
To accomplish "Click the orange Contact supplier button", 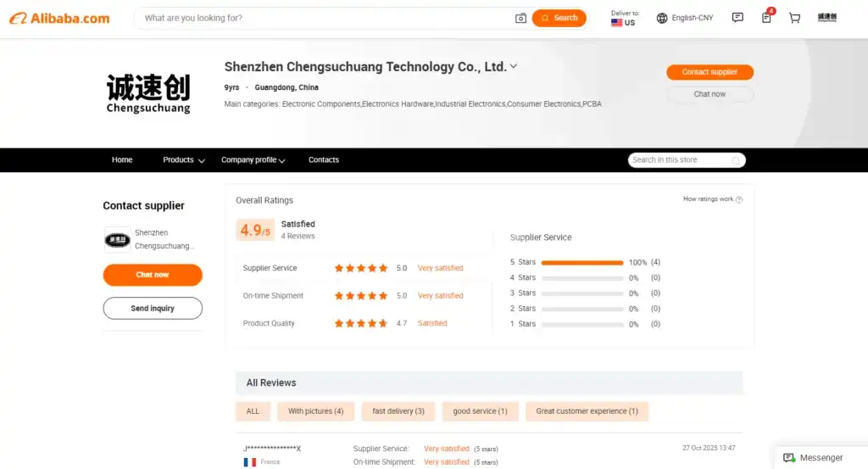I will pos(709,72).
